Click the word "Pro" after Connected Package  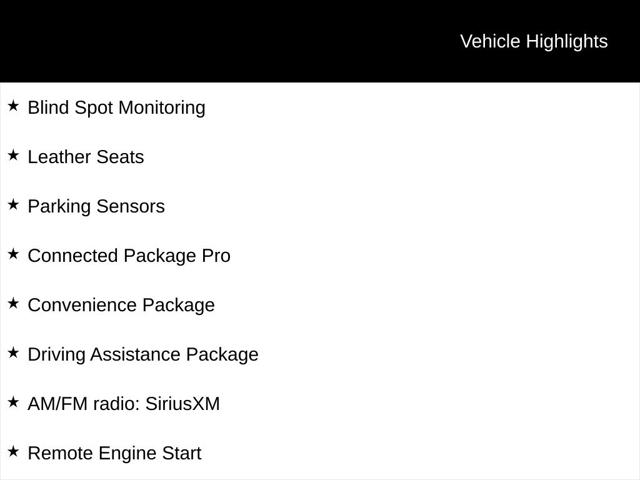[x=215, y=255]
